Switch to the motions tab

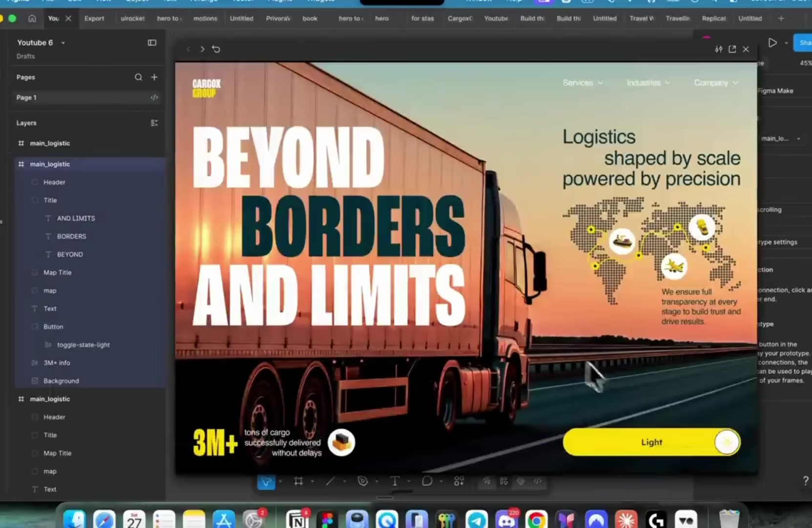pos(205,18)
